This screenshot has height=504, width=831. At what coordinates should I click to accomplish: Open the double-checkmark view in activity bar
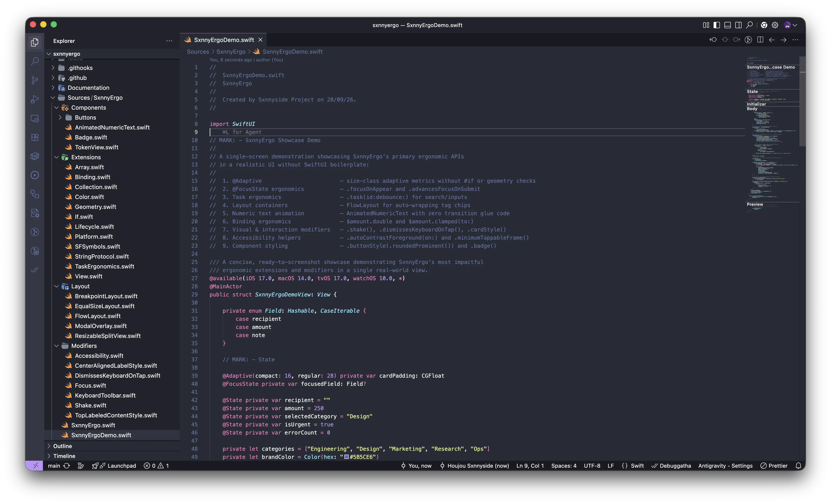point(35,270)
